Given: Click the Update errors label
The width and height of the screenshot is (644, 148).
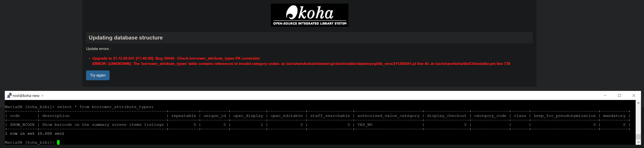Looking at the screenshot, I should point(98,49).
